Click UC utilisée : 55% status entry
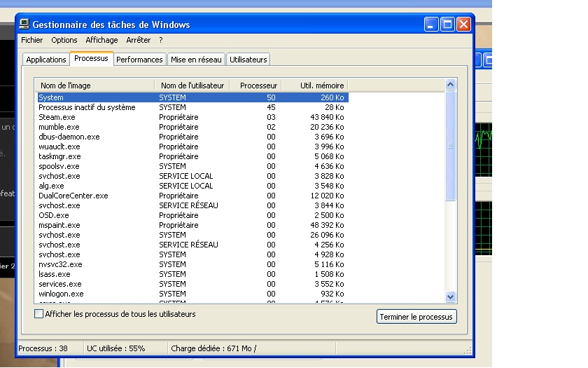This screenshot has height=368, width=588. 116,348
